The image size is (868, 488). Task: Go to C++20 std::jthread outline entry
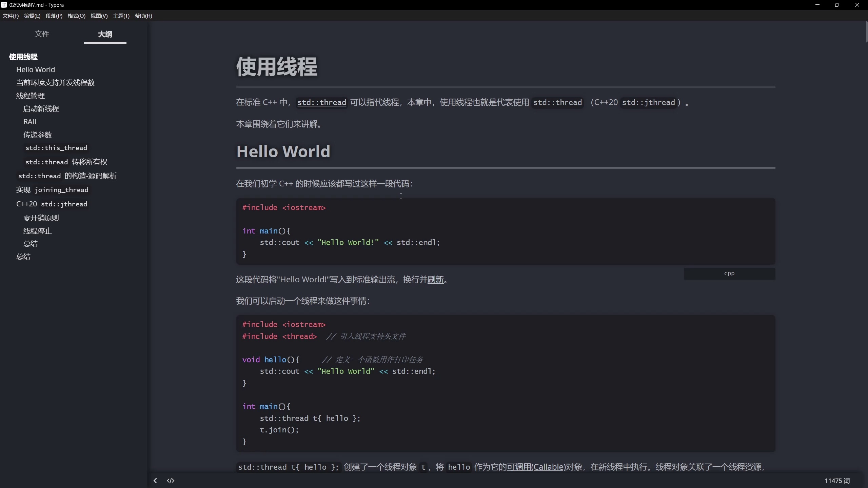click(x=52, y=204)
